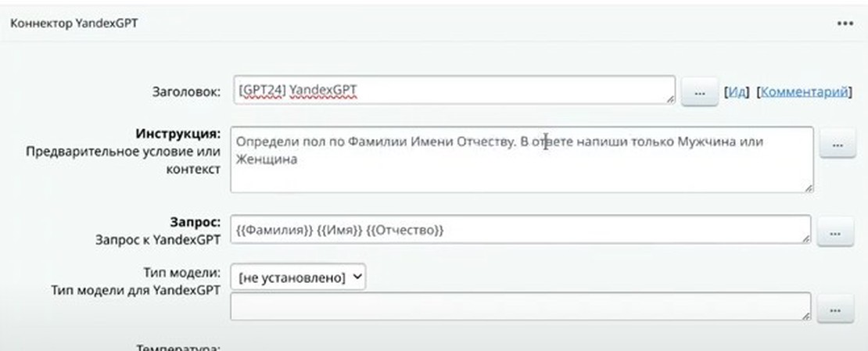Click the bold Запрос label
Image resolution: width=868 pixels, height=351 pixels.
point(196,223)
